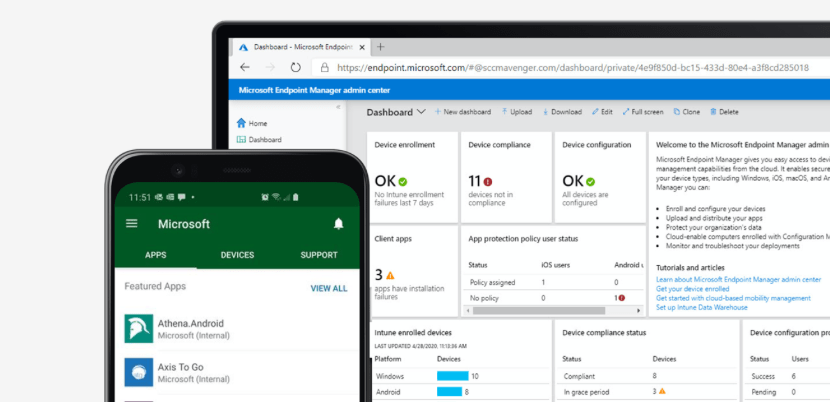Open Get your device enrolled link

point(692,289)
